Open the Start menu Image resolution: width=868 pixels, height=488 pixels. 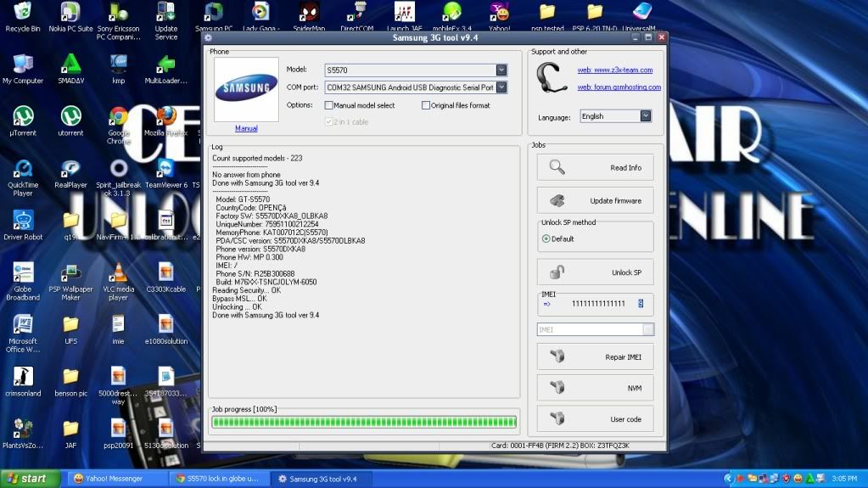pos(30,479)
